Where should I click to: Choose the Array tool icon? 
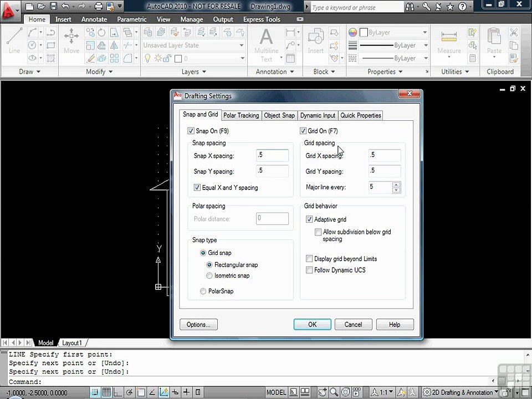[x=114, y=58]
